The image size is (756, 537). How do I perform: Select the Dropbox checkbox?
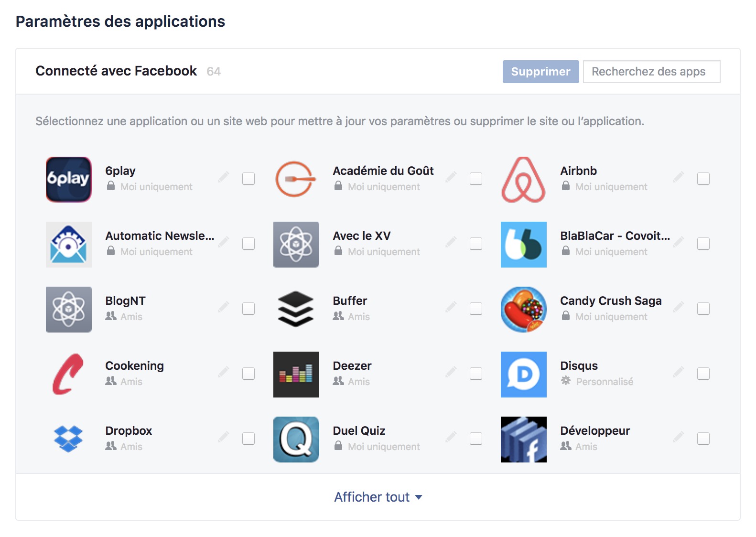point(248,439)
